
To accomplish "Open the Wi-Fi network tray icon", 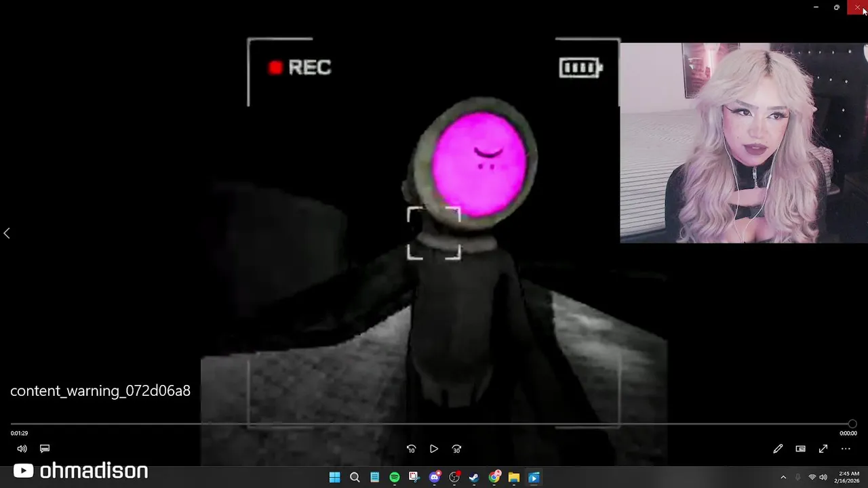I will point(812,478).
